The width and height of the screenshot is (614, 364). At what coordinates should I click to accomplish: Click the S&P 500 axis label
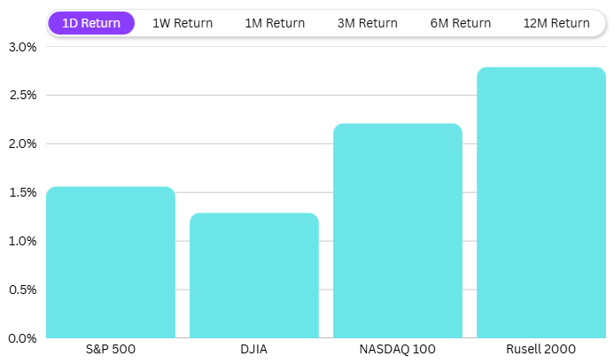pyautogui.click(x=110, y=350)
